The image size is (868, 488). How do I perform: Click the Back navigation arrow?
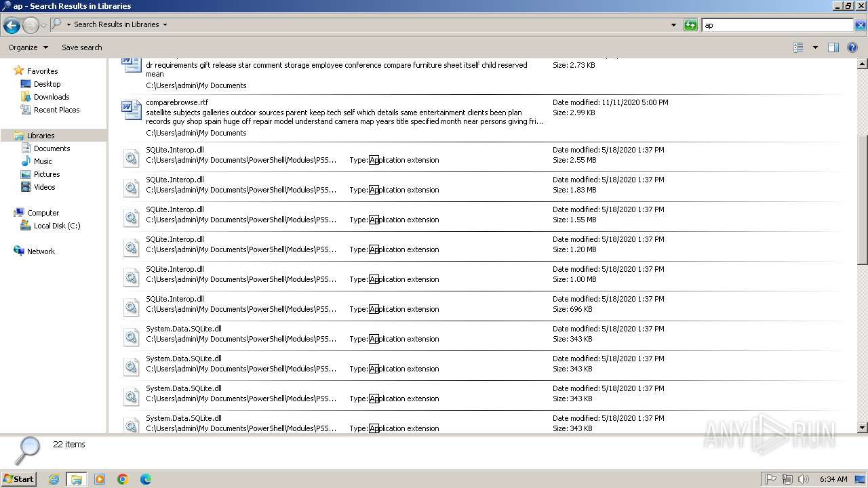12,25
